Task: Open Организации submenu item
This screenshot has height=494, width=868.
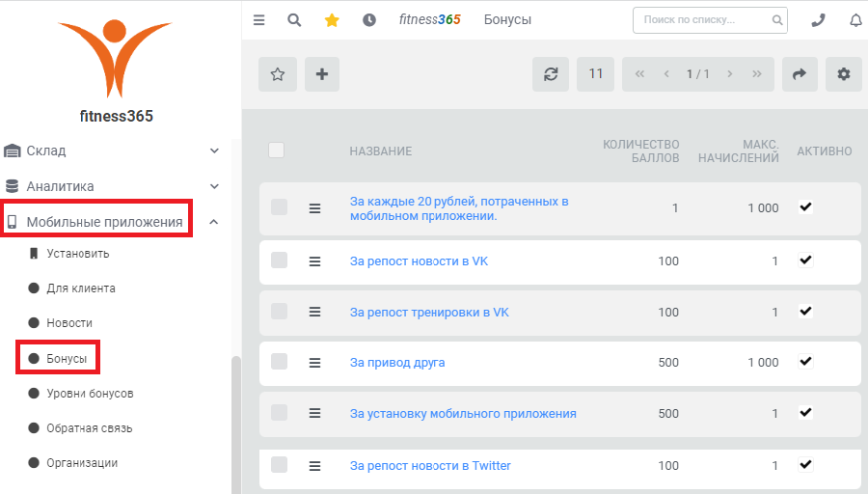Action: point(82,463)
